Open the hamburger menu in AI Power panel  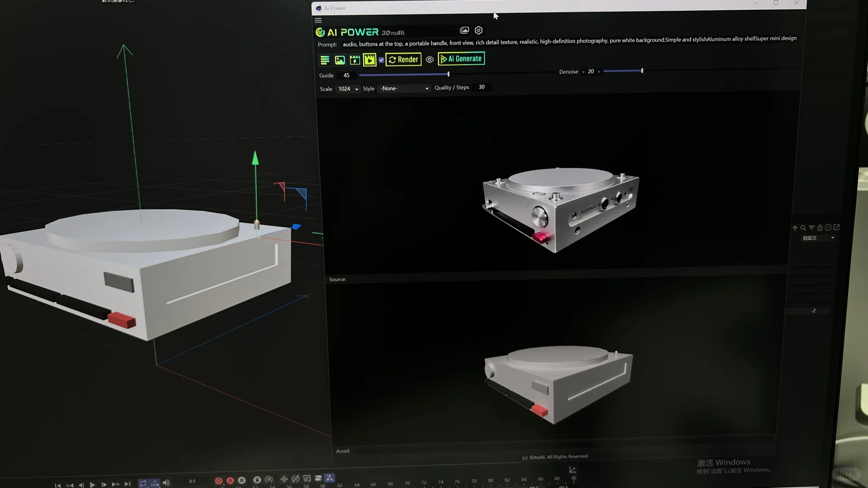tap(318, 20)
